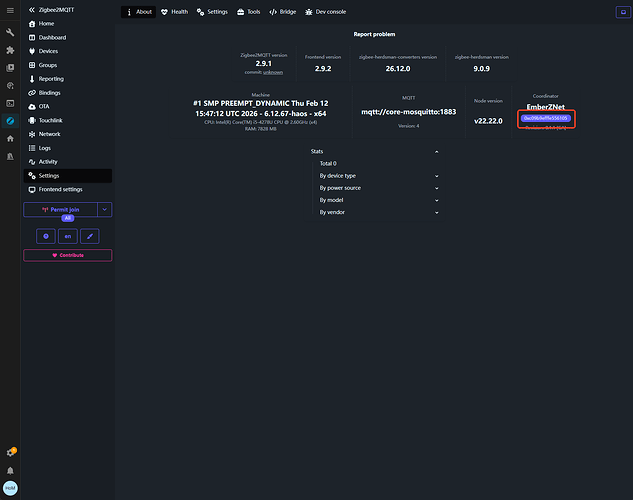The width and height of the screenshot is (633, 500).
Task: Click the purple coordinator address badge
Action: coord(546,118)
